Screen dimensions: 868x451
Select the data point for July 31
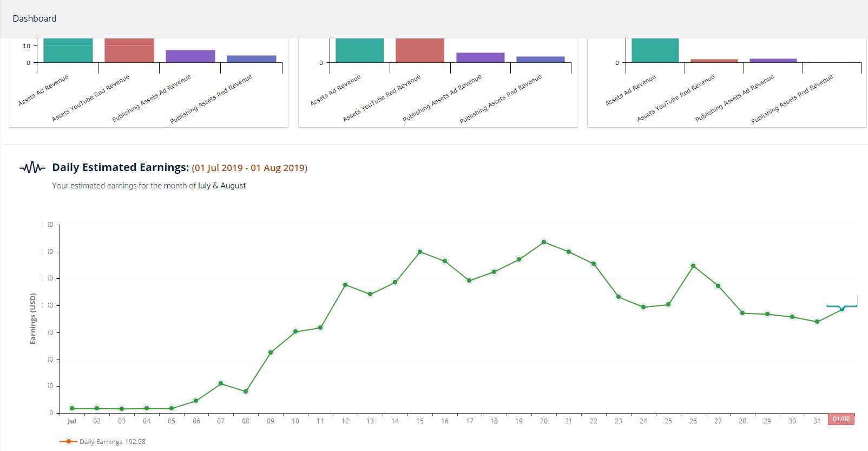click(x=817, y=322)
